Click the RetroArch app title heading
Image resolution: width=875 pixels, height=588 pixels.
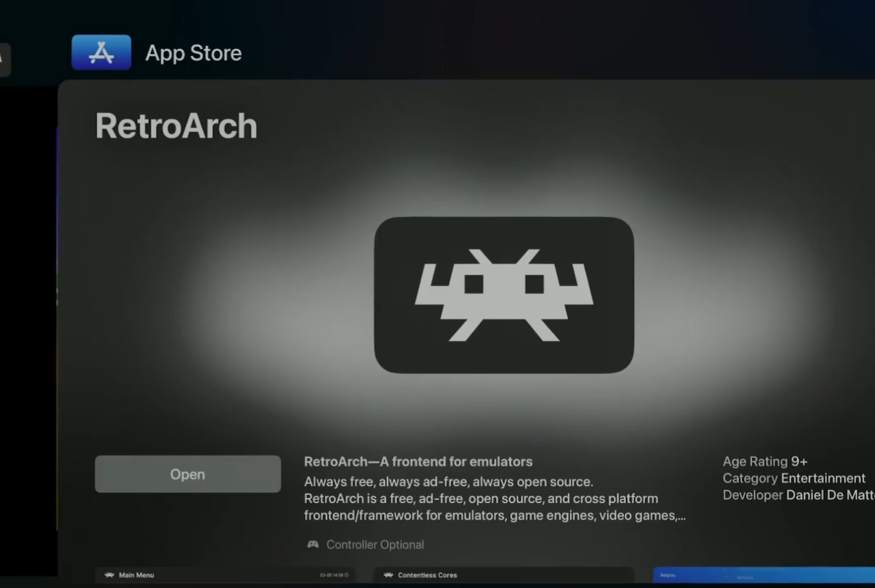pos(176,126)
